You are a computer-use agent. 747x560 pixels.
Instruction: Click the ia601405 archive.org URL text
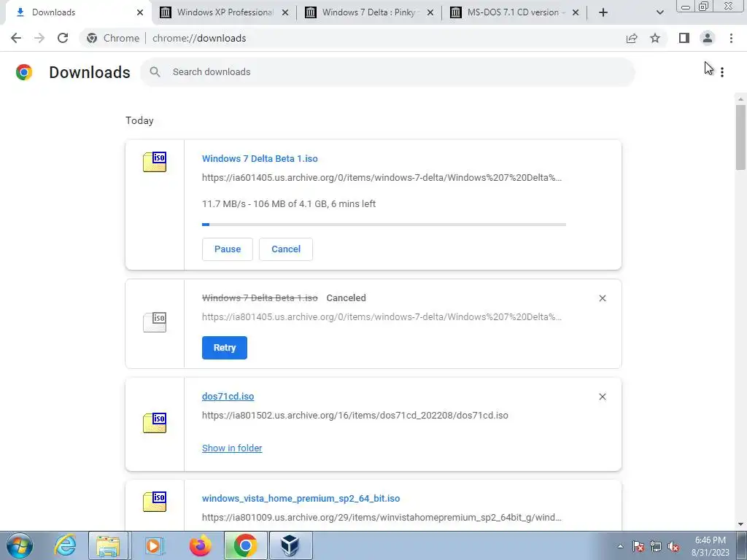pyautogui.click(x=382, y=178)
